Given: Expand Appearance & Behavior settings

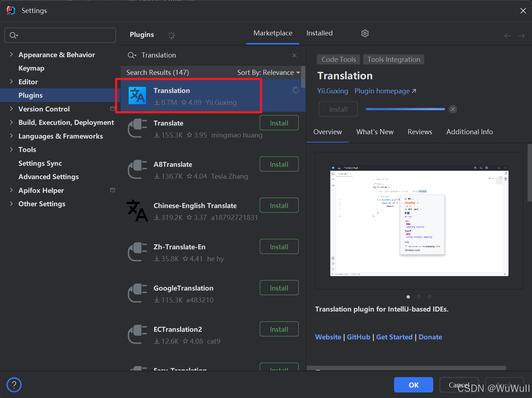Looking at the screenshot, I should click(11, 54).
